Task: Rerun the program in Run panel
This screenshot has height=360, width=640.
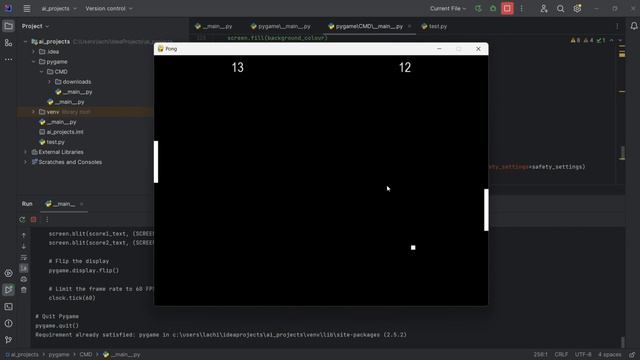Action: tap(22, 220)
